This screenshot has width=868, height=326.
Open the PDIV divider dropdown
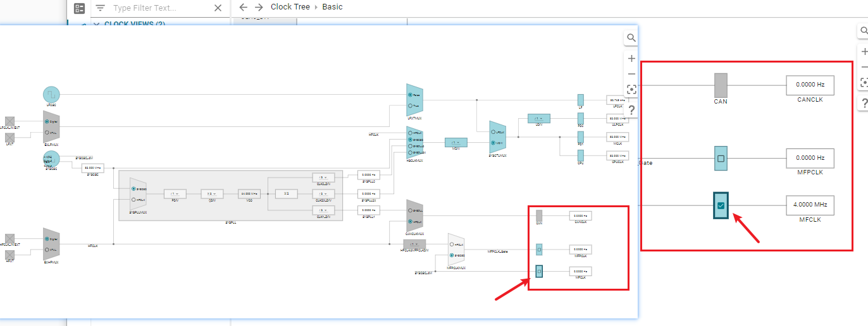click(175, 193)
